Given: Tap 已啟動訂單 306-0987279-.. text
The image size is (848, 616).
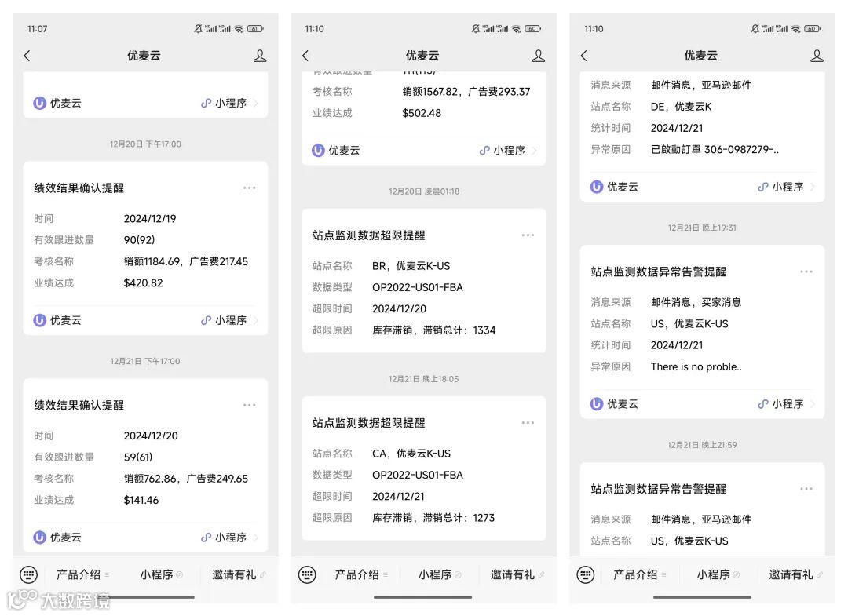Looking at the screenshot, I should click(x=715, y=150).
